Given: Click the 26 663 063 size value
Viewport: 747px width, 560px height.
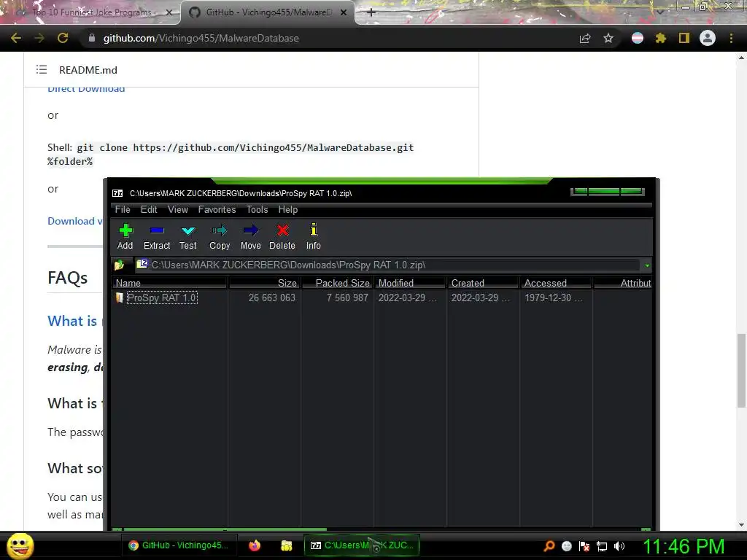Looking at the screenshot, I should [271, 297].
